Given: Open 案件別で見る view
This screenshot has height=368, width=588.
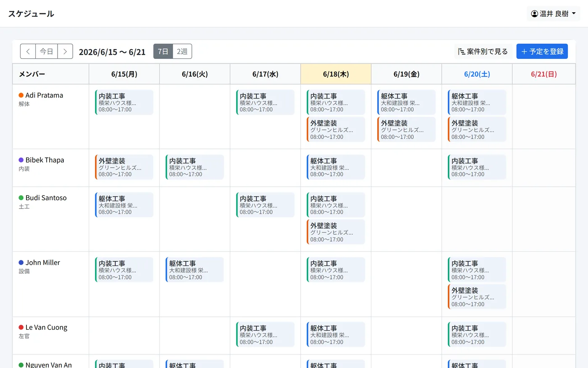Looking at the screenshot, I should coord(483,51).
